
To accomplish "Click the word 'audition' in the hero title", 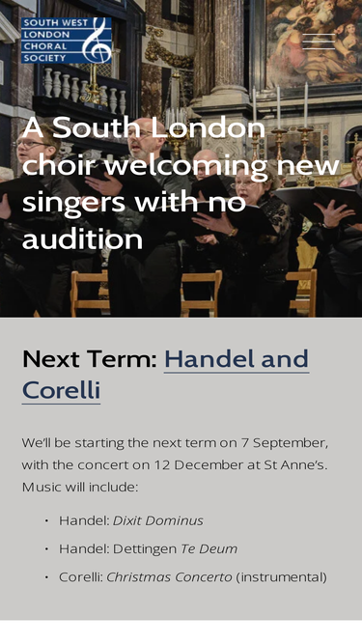I will pos(82,239).
